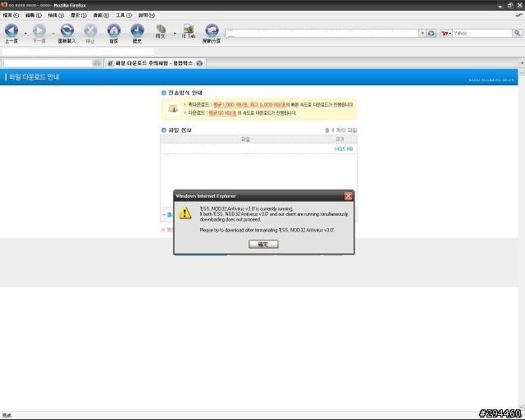Close the Windows Internet Explorer dialog with red X
The width and height of the screenshot is (525, 420).
(348, 196)
